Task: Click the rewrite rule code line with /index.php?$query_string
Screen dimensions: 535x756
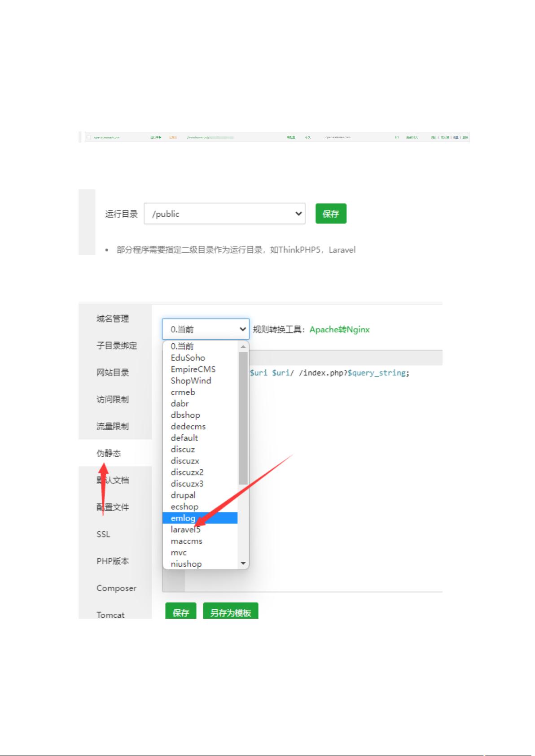Action: 329,373
